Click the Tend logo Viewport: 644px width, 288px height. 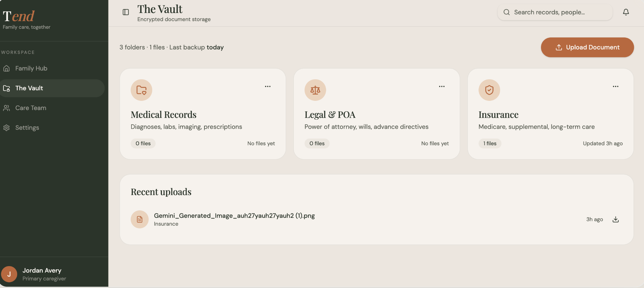tap(19, 16)
